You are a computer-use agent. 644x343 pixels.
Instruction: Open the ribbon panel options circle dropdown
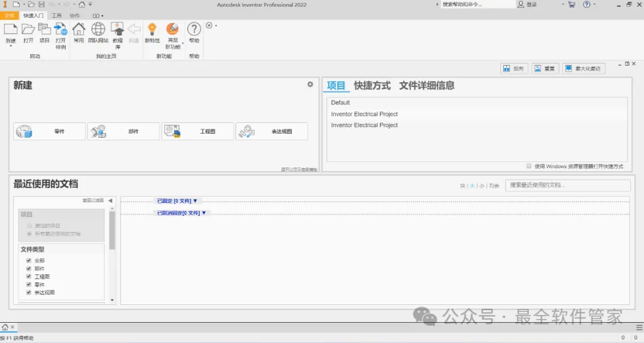coord(210,26)
